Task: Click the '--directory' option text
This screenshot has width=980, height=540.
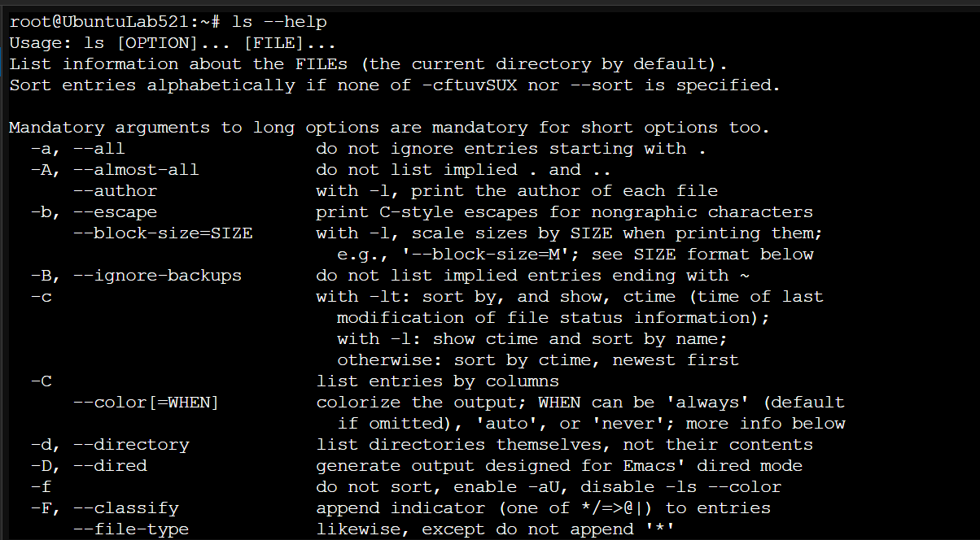Action: (x=130, y=445)
